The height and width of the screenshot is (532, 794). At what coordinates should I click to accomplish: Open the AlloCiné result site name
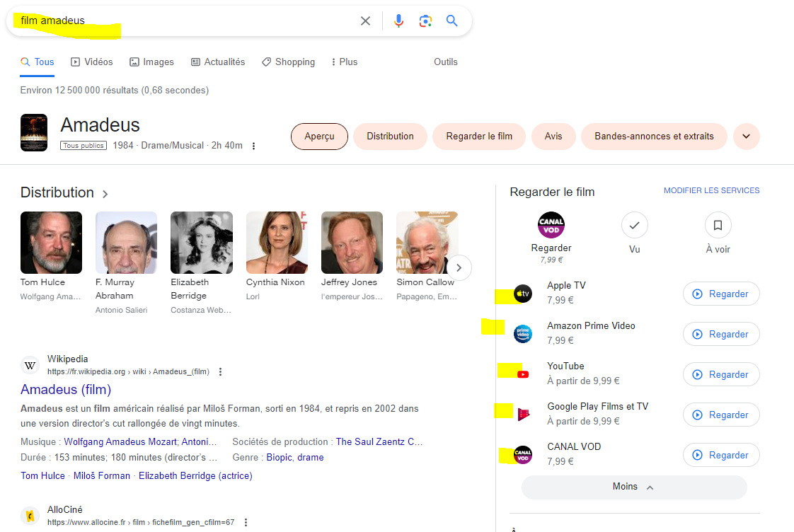click(x=65, y=510)
